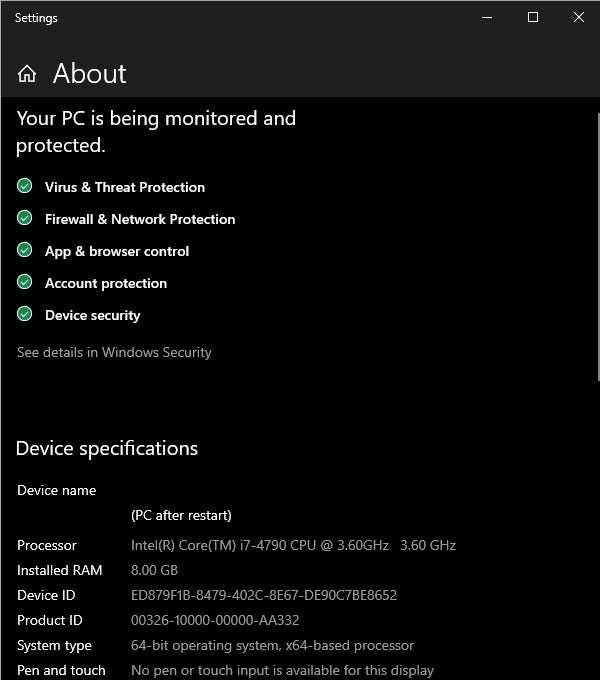
Task: Click the Device ID value string
Action: pyautogui.click(x=264, y=595)
